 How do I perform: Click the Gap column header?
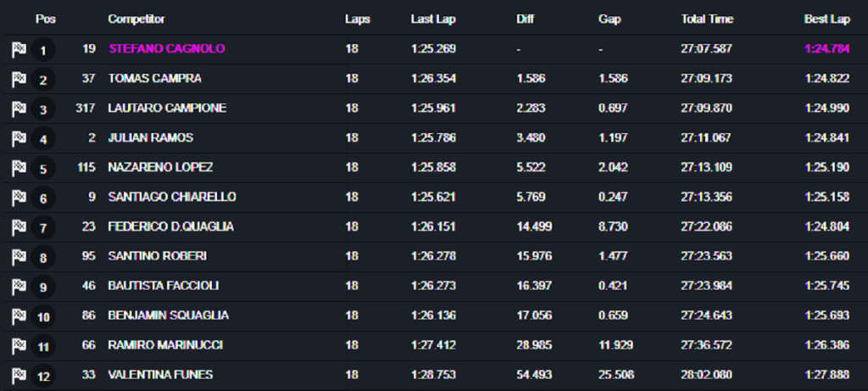pyautogui.click(x=609, y=19)
